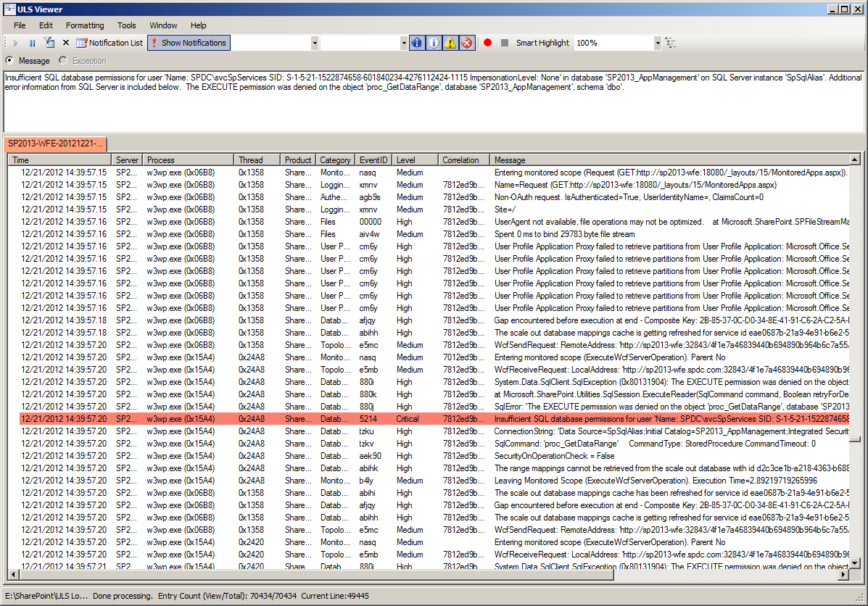This screenshot has width=868, height=606.
Task: Select row with EventID abihi
Action: click(x=434, y=493)
